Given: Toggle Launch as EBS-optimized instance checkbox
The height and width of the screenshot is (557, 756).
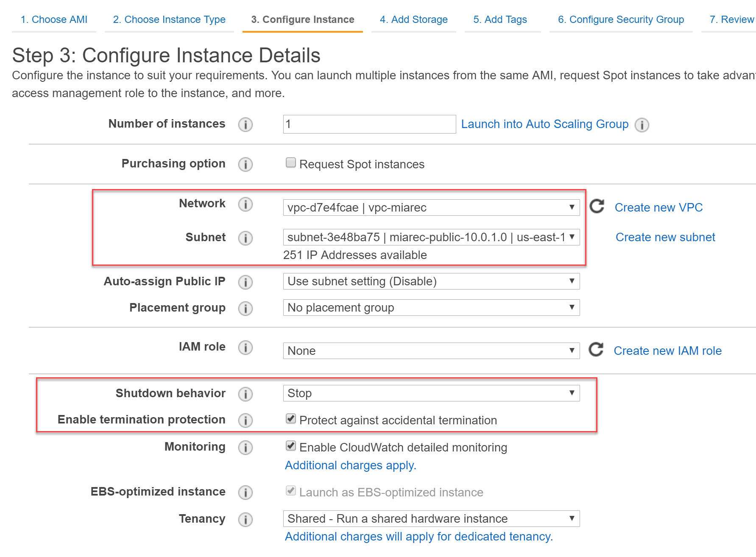Looking at the screenshot, I should pos(291,491).
